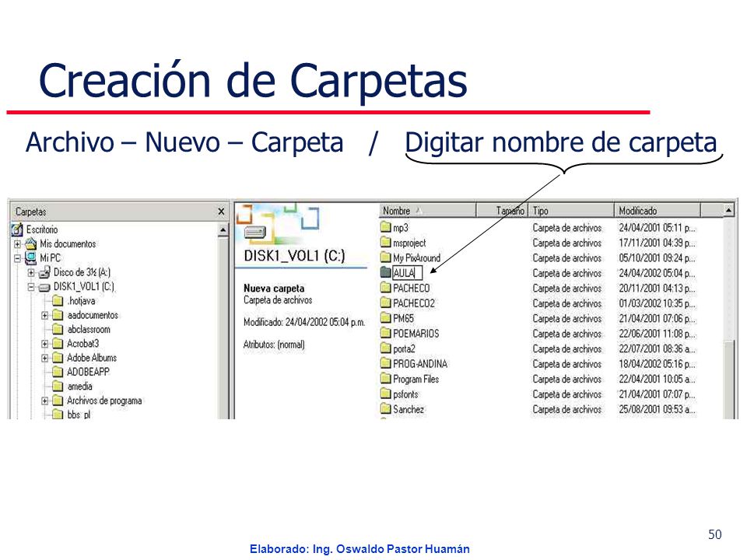Click the Program Files folder name
Image resolution: width=747 pixels, height=560 pixels.
pos(416,379)
